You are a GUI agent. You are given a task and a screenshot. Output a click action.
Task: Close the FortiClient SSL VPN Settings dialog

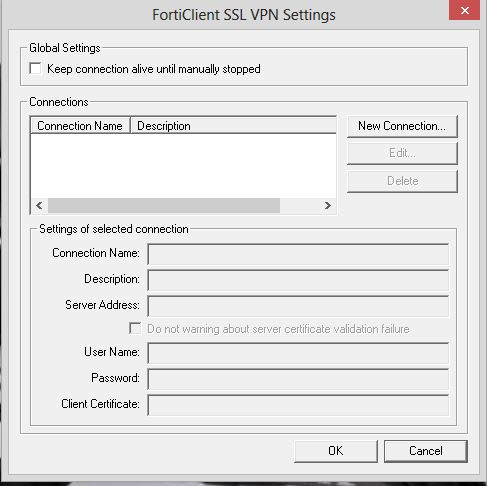pos(464,10)
